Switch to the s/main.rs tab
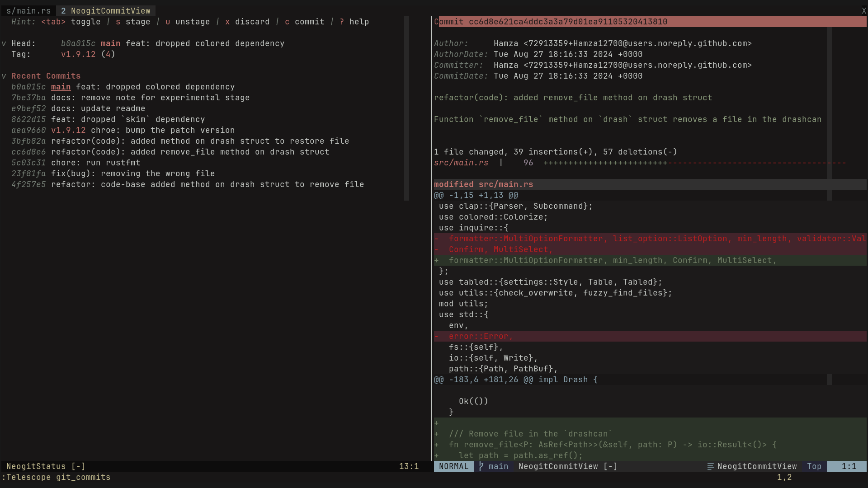This screenshot has width=868, height=488. tap(28, 11)
